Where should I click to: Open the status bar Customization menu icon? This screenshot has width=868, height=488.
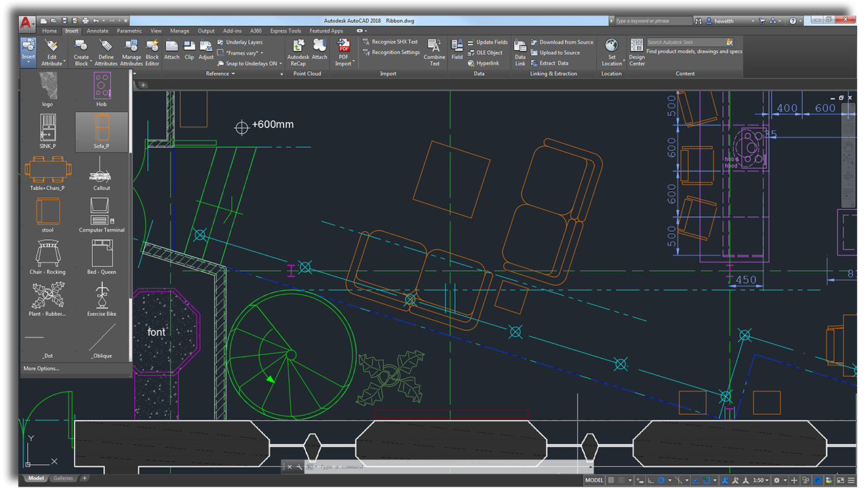point(851,481)
